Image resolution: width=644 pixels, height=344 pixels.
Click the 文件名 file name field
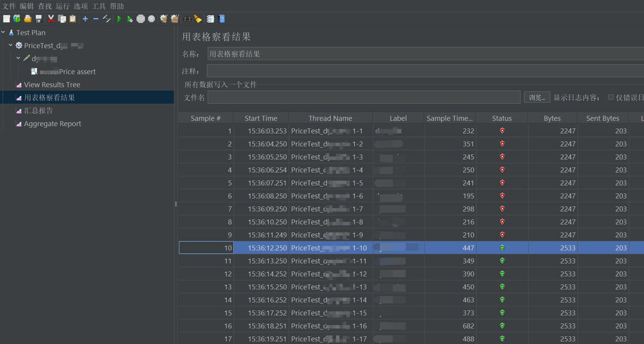(x=364, y=97)
